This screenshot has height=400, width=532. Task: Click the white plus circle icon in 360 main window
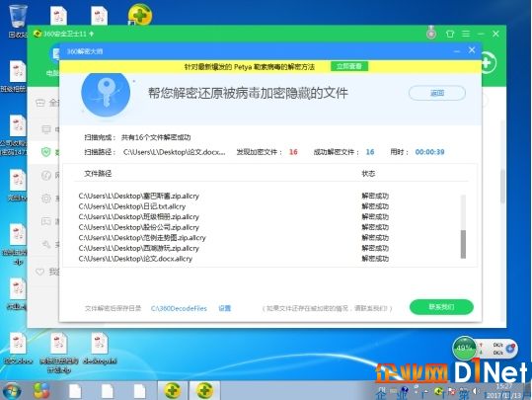point(489,62)
